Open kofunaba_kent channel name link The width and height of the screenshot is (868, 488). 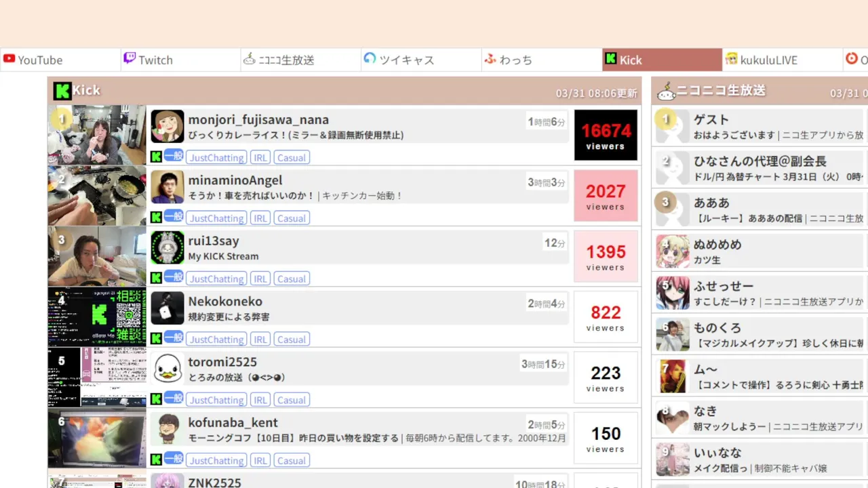(x=233, y=422)
